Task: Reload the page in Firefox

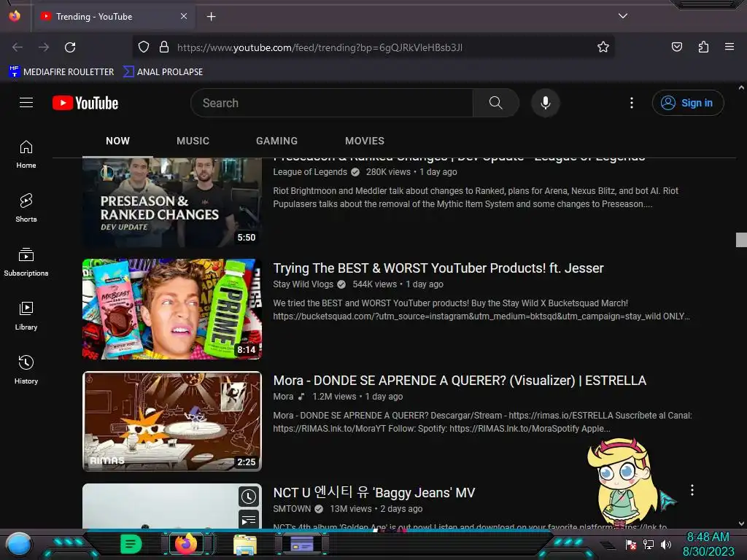Action: coord(70,47)
